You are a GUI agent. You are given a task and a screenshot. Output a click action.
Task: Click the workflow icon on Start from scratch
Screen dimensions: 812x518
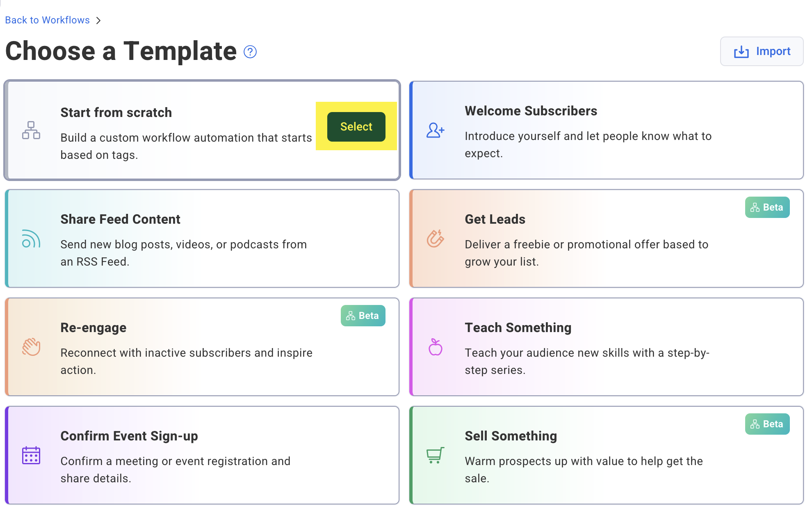coord(31,130)
